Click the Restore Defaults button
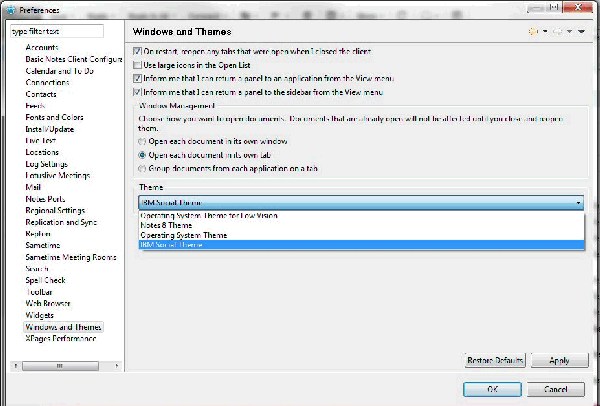 pos(494,359)
